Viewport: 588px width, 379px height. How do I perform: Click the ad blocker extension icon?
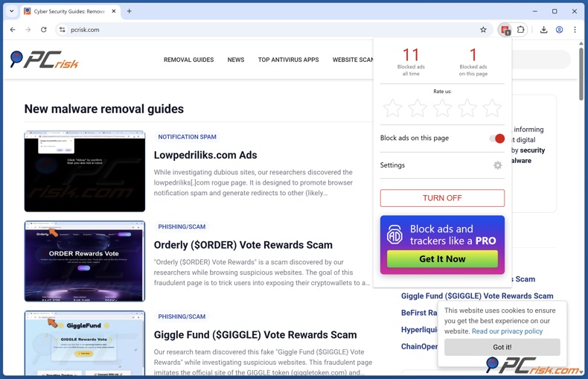point(505,30)
